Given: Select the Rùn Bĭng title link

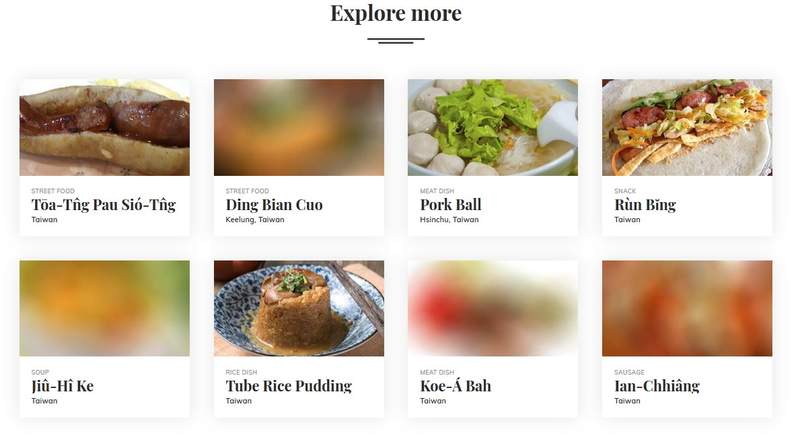Looking at the screenshot, I should [x=645, y=205].
